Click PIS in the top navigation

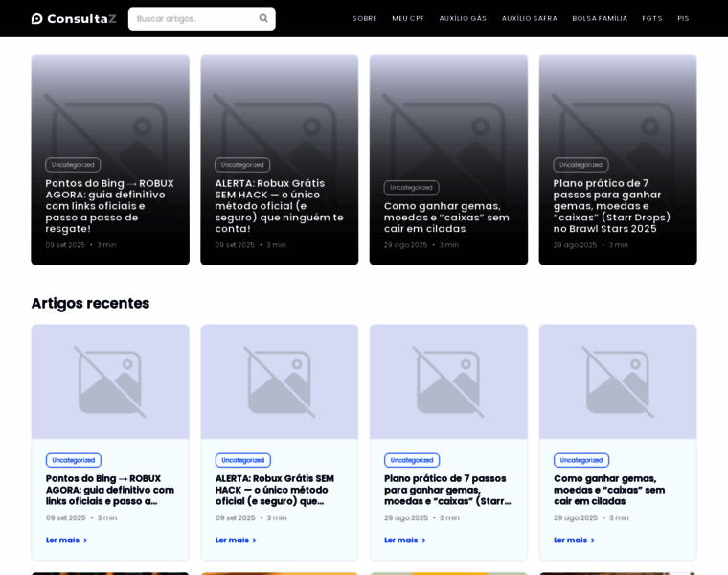683,18
